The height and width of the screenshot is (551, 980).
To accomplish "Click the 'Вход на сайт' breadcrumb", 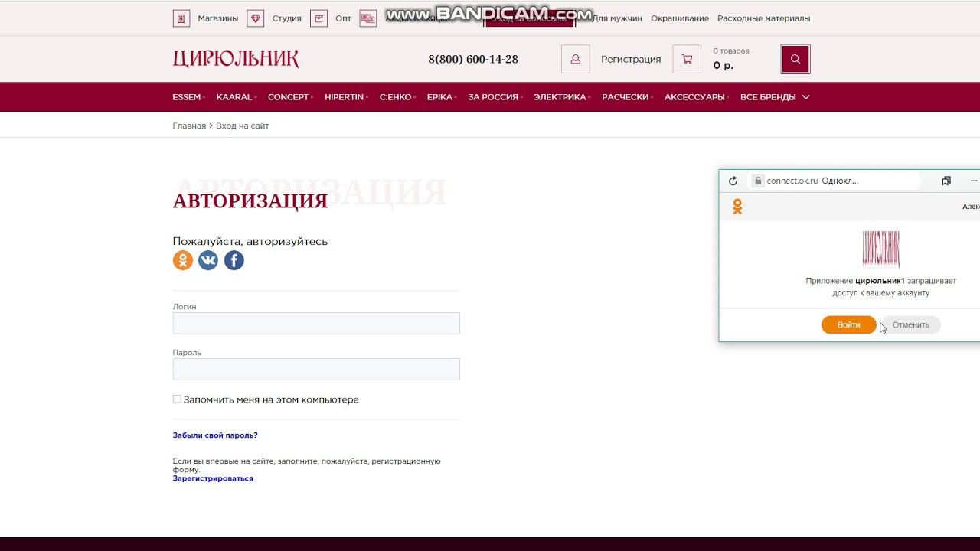I will 243,126.
